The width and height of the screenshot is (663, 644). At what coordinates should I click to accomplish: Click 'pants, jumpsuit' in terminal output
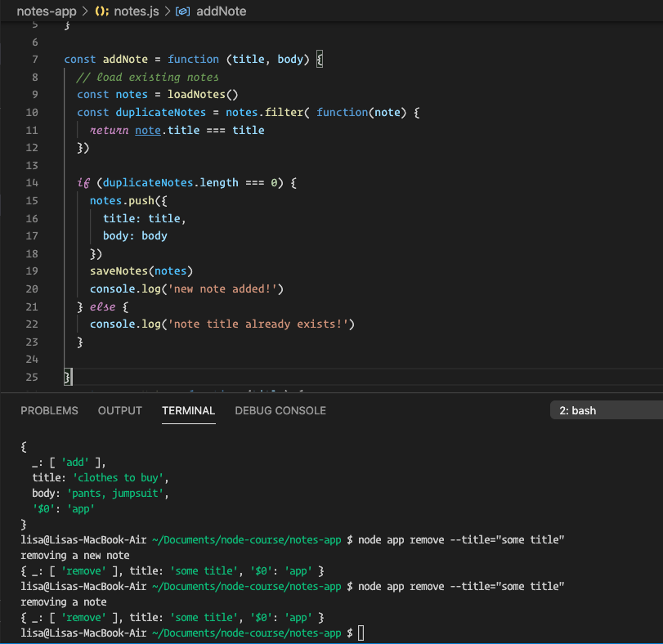pyautogui.click(x=115, y=493)
